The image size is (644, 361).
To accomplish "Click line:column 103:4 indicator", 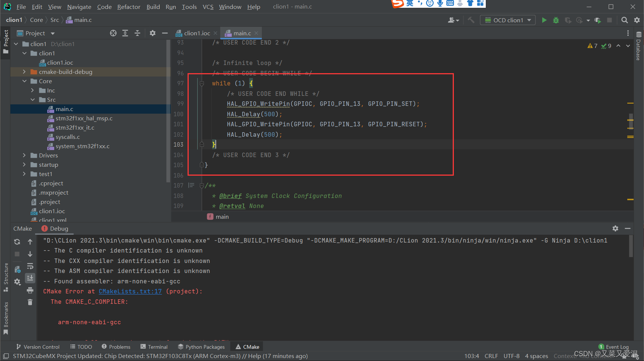I will click(x=471, y=356).
